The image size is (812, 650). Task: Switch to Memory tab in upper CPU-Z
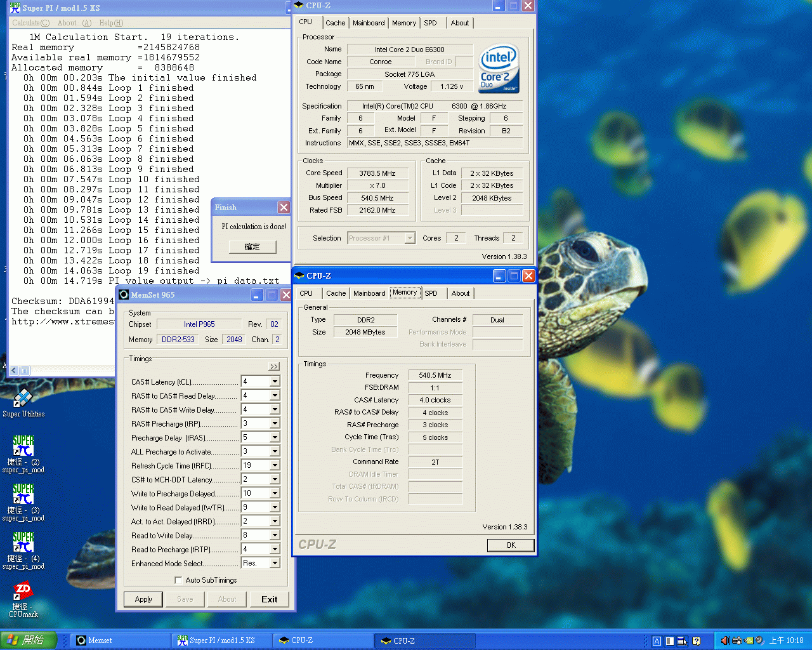pos(404,23)
